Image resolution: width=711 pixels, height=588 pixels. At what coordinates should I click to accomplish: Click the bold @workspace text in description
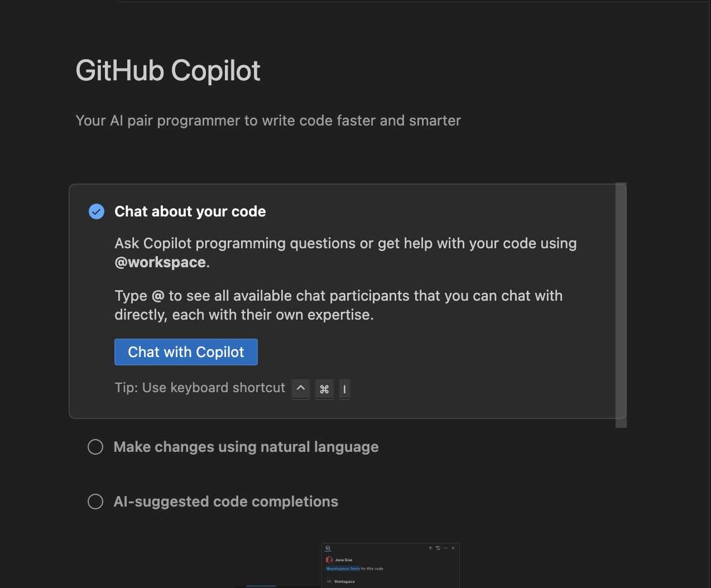(x=160, y=262)
